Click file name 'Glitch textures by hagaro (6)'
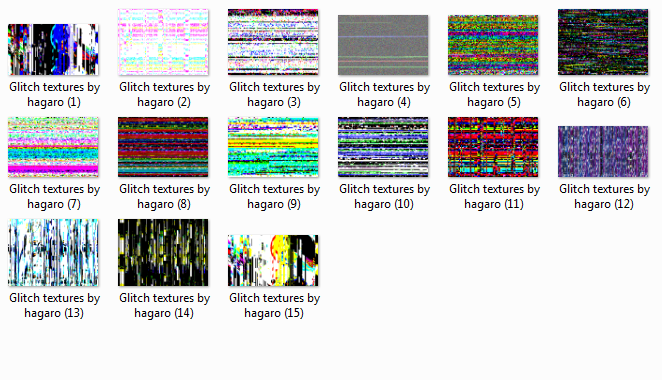 pos(604,95)
